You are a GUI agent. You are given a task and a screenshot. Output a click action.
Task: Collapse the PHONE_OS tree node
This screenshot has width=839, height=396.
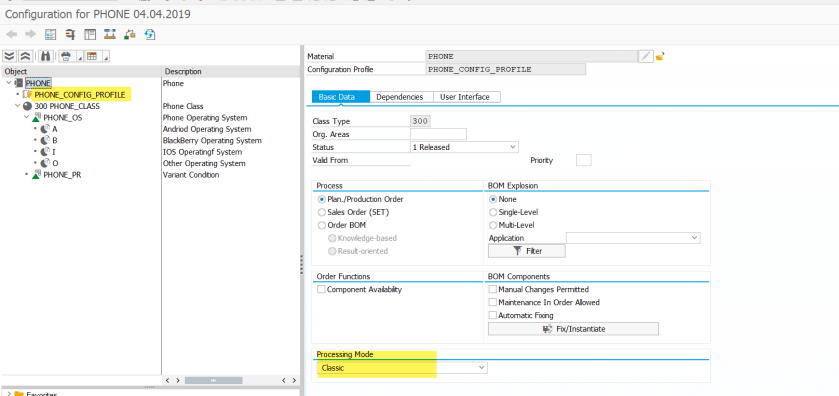(x=26, y=118)
